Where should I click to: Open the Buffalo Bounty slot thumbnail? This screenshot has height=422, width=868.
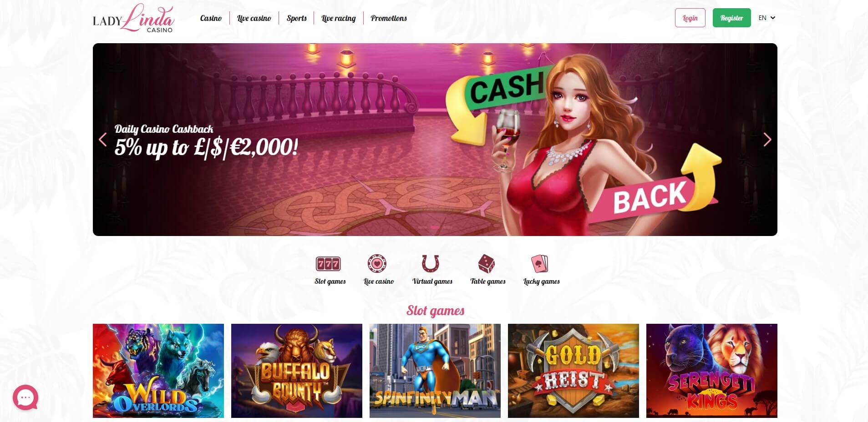click(297, 371)
